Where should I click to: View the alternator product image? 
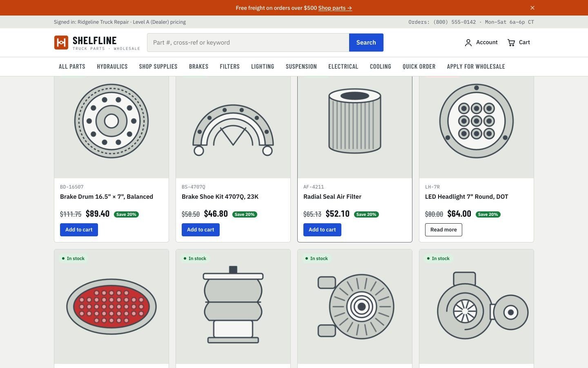pyautogui.click(x=355, y=307)
